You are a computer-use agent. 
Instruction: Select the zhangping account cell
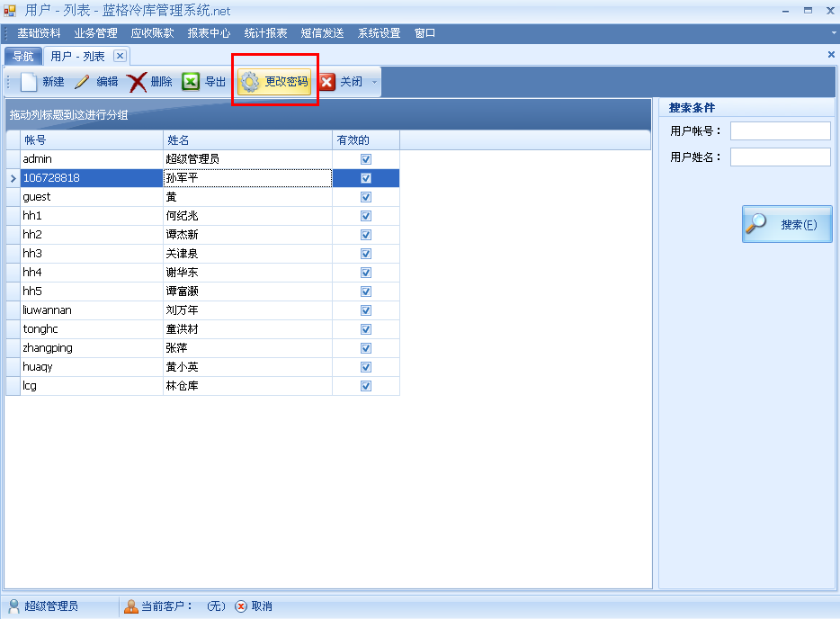tap(92, 348)
